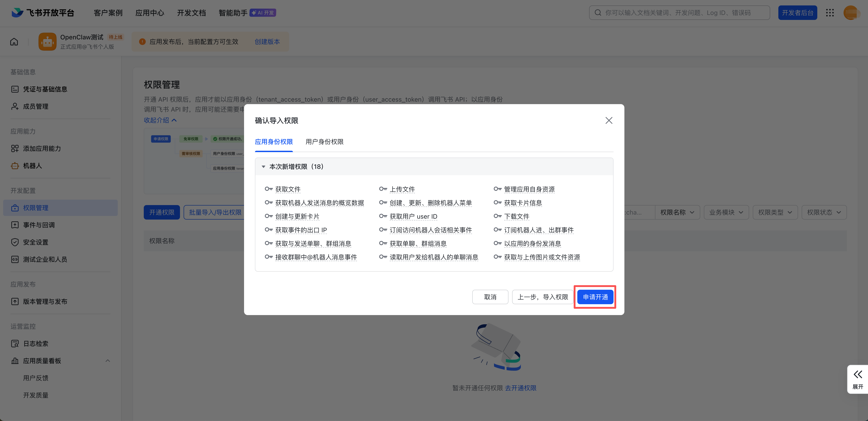Close the 确认导入权限 dialog with X

click(609, 121)
